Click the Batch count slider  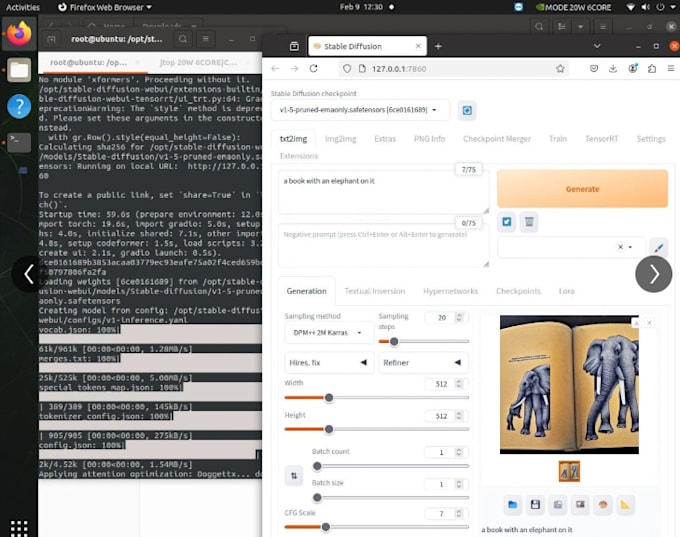(x=390, y=466)
